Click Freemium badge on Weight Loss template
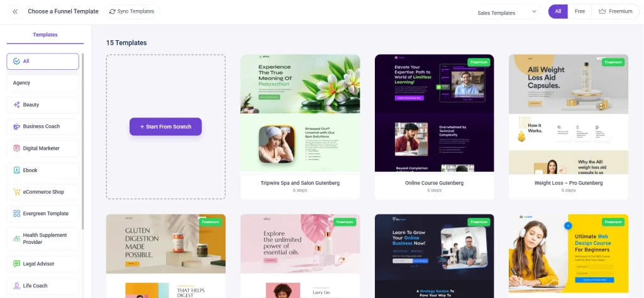Viewport: 644px width, 298px height. (613, 62)
